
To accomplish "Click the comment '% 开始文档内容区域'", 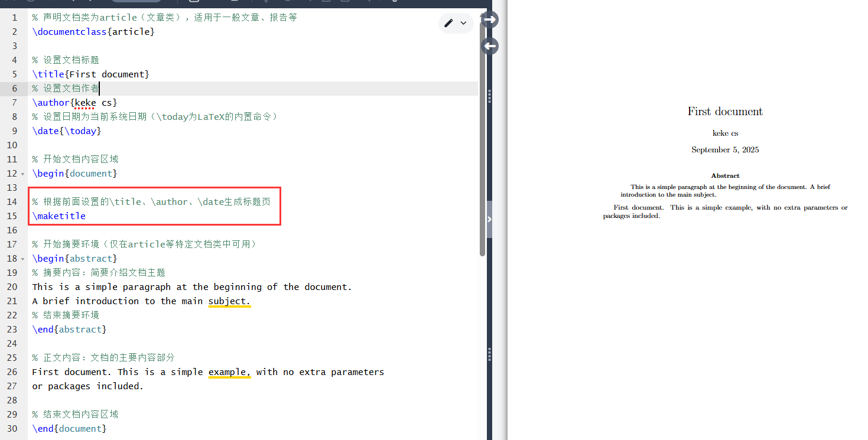I will [x=75, y=159].
